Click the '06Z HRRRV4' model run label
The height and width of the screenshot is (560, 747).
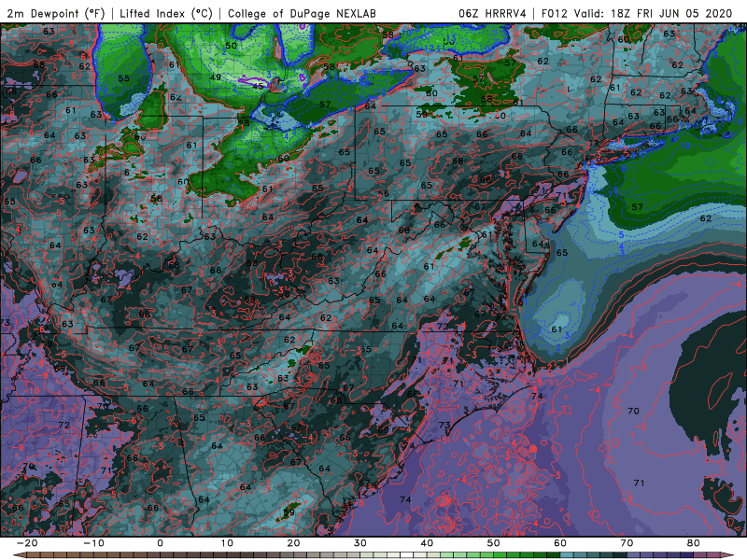[492, 13]
